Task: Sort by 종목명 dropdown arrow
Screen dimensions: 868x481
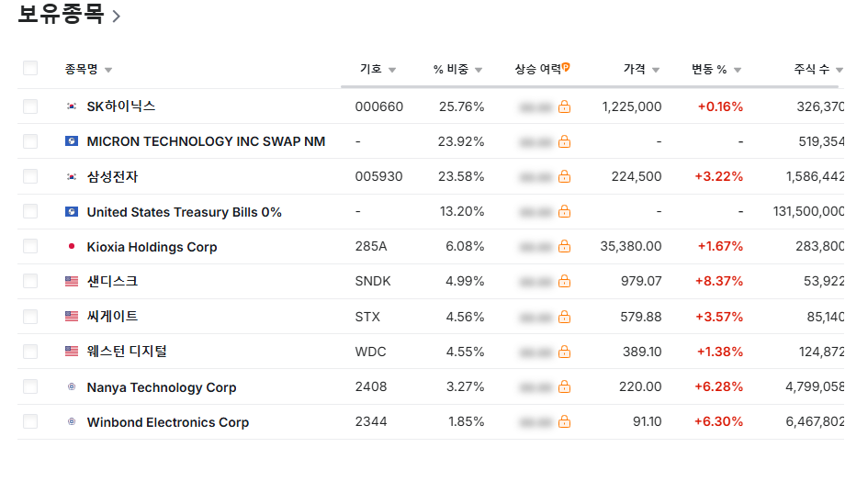Action: pos(108,70)
